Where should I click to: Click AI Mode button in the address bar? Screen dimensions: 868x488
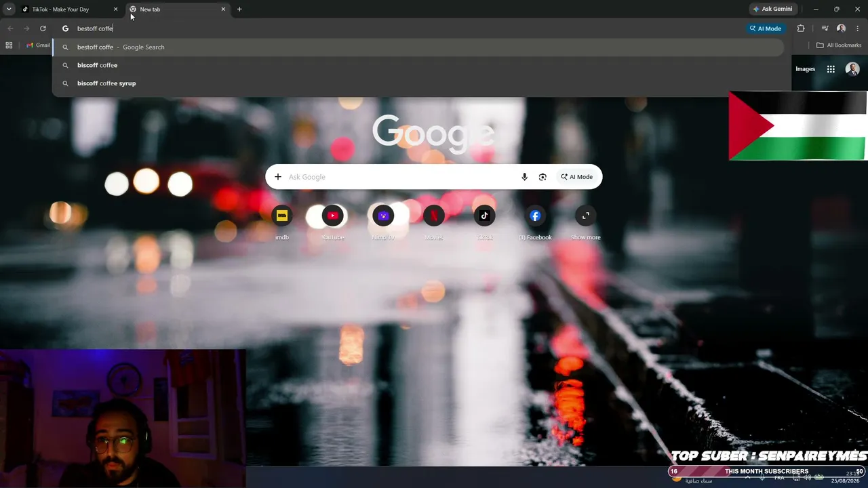click(x=766, y=28)
